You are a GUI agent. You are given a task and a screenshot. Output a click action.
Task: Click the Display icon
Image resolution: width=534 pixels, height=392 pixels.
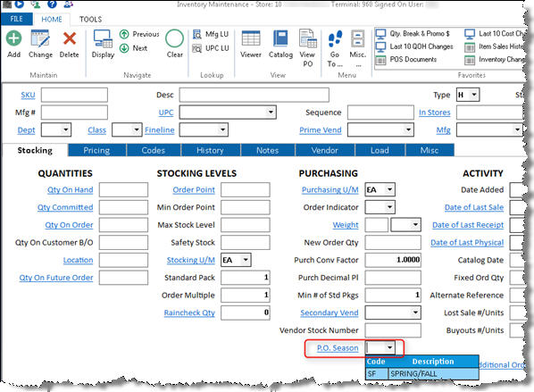(103, 38)
